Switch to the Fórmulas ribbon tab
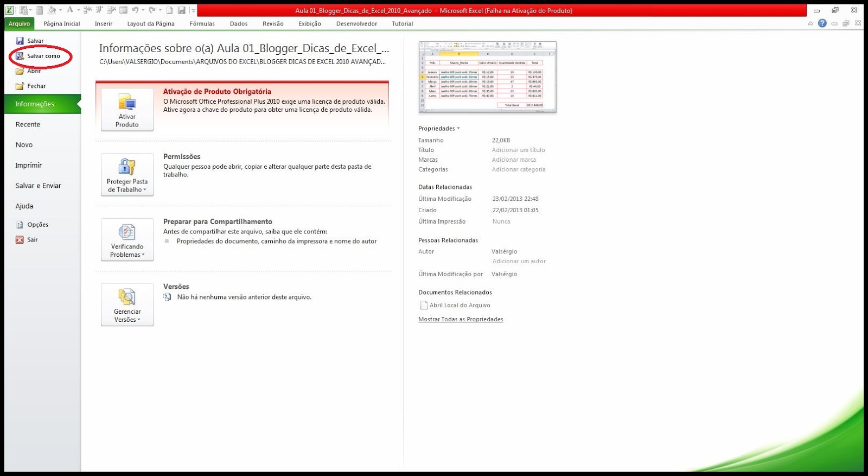 pyautogui.click(x=202, y=24)
